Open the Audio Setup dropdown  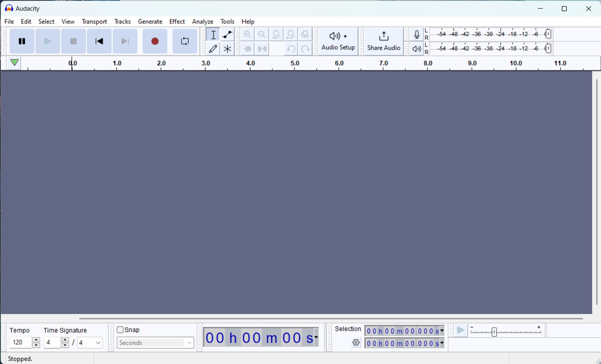338,41
